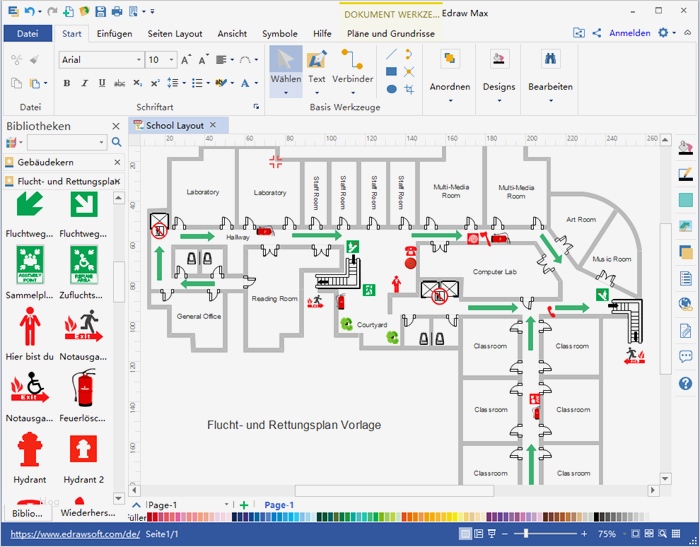Toggle bold text formatting
This screenshot has height=547, width=700.
[67, 83]
